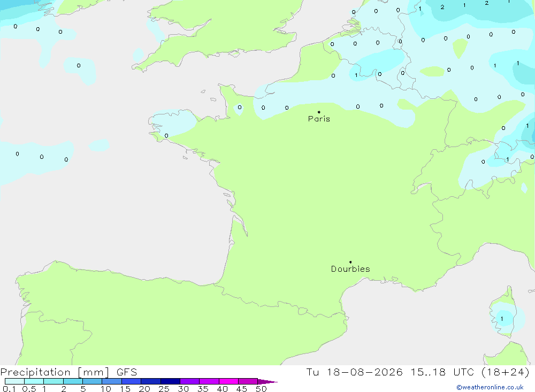Pick the 5–10 mm legend swatch

tap(93, 381)
